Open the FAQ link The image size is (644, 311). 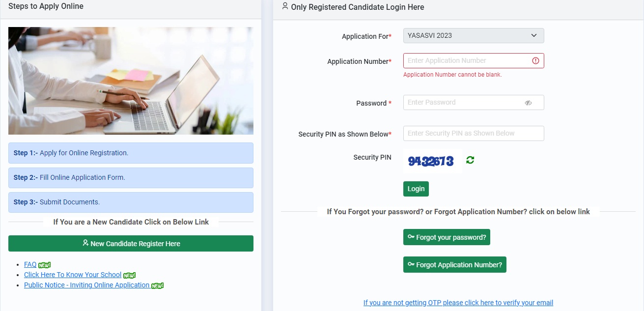(29, 264)
